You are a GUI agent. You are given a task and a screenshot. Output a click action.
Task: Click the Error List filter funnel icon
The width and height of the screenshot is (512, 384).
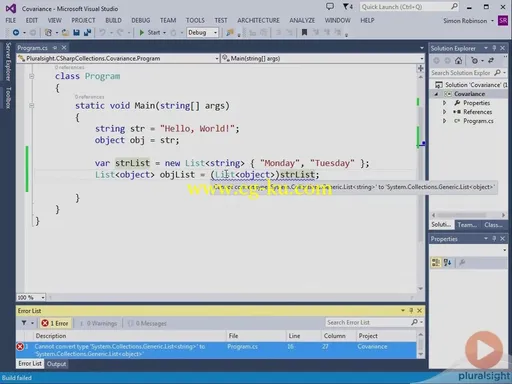coord(24,323)
